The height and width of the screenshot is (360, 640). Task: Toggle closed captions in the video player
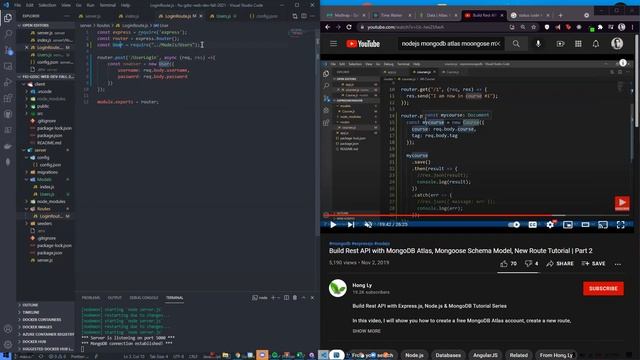533,224
